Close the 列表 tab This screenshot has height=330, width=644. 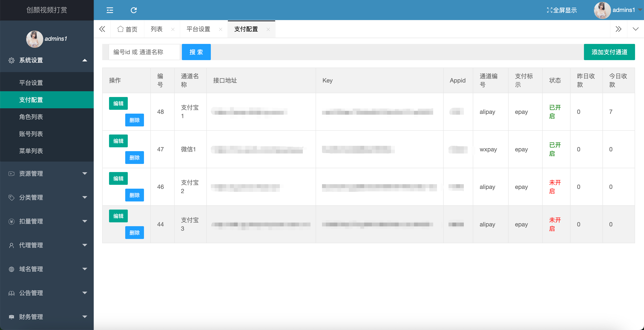click(x=173, y=29)
